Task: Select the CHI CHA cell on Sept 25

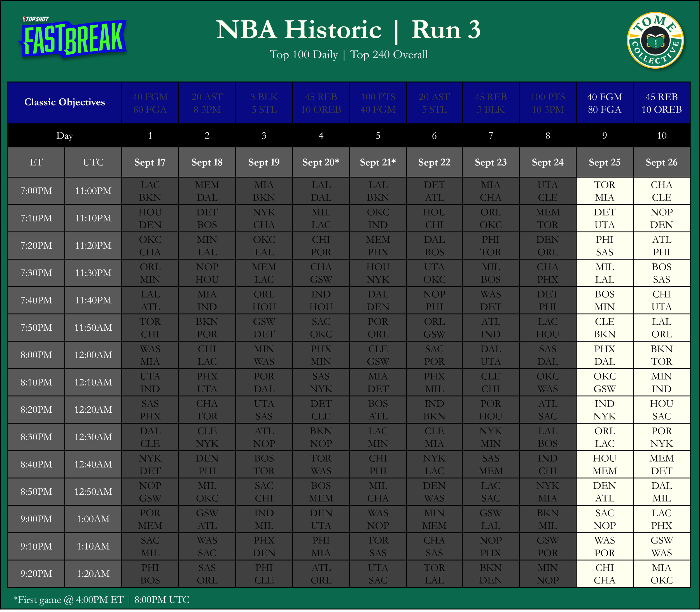Action: click(x=604, y=574)
